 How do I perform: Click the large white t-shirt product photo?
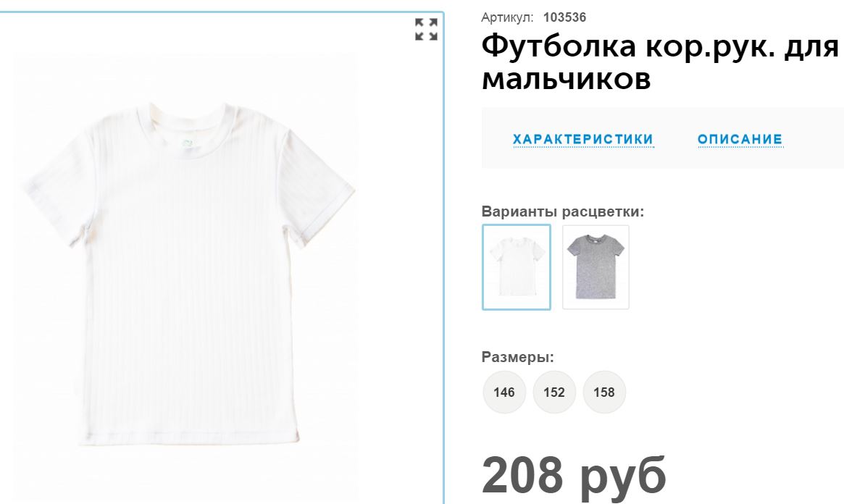(188, 274)
